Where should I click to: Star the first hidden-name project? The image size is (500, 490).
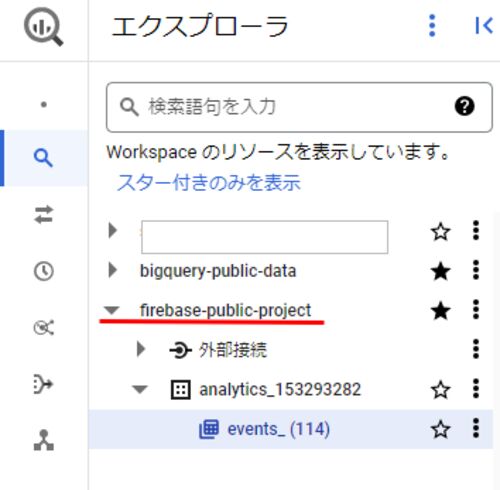(x=440, y=231)
